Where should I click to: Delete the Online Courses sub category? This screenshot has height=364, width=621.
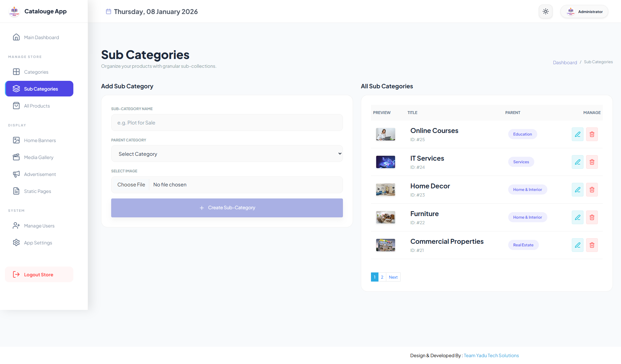[592, 134]
